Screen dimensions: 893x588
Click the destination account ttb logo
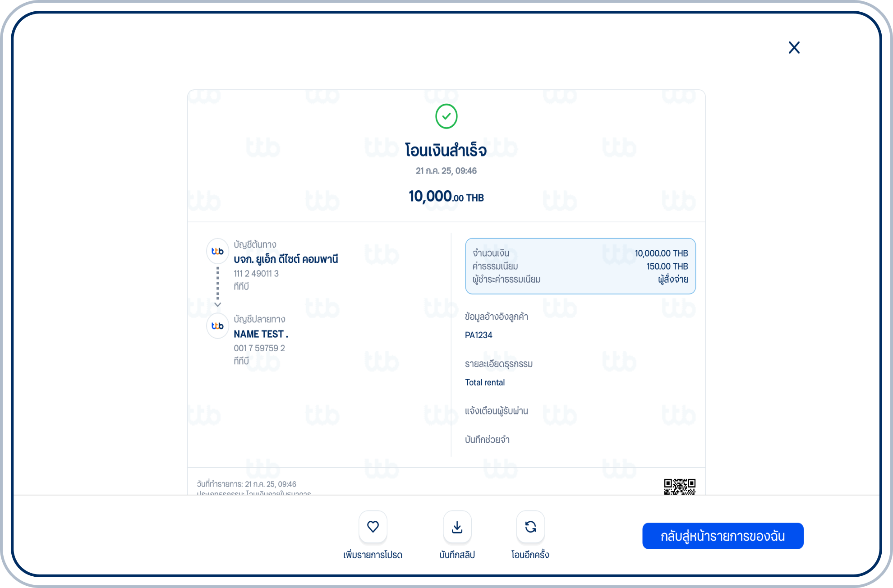217,326
